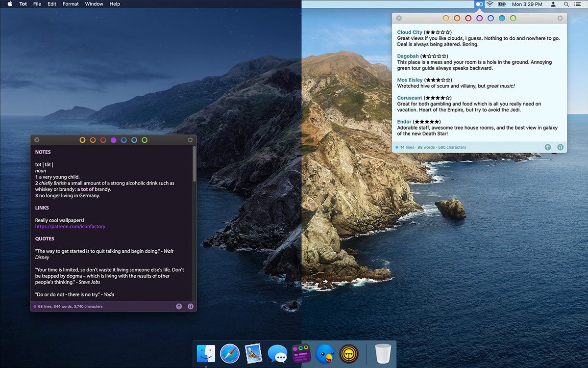Open settings gear in dark Tot window
Screen dimensions: 588x368
(x=190, y=140)
